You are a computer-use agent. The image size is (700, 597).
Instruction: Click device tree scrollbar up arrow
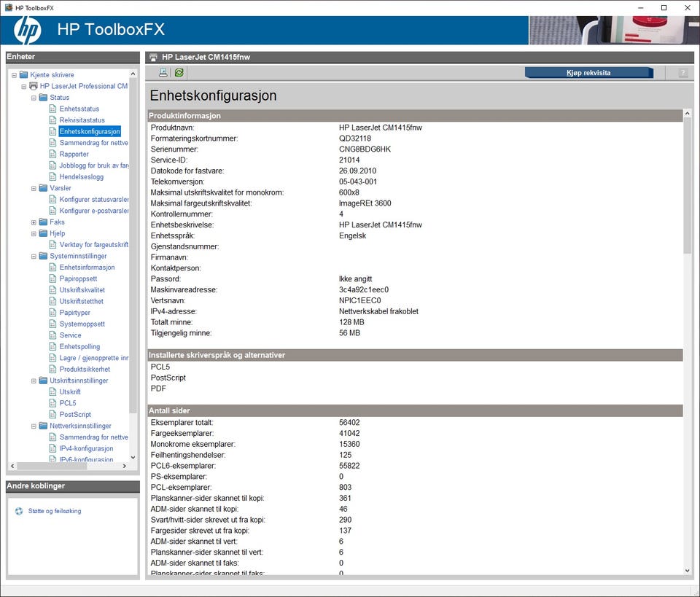click(133, 74)
